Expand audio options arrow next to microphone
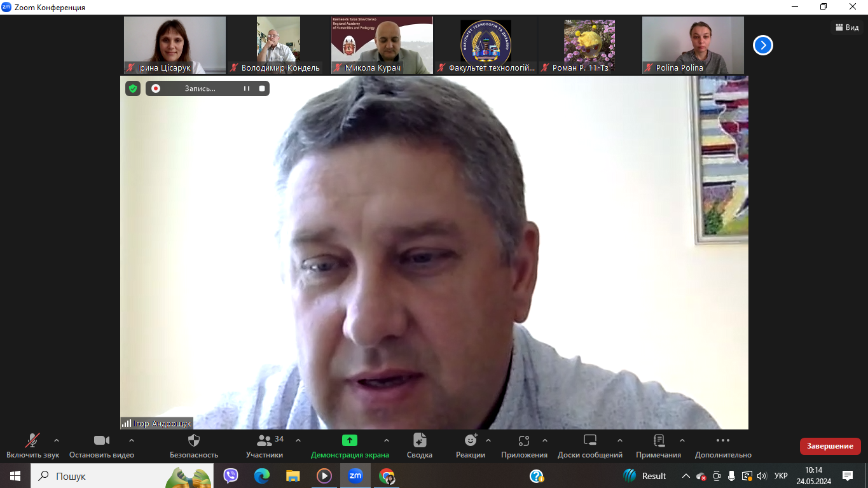 (x=57, y=440)
